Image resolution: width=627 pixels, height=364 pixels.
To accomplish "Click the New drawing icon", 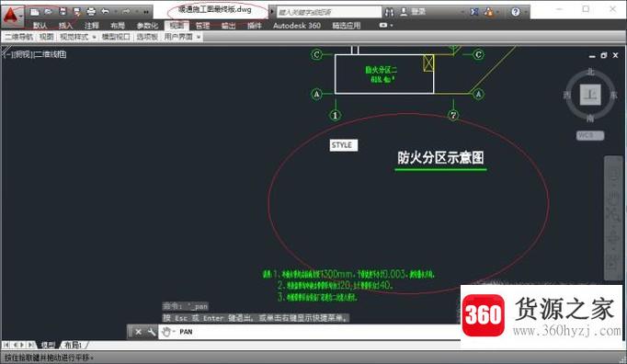I will pyautogui.click(x=35, y=12).
